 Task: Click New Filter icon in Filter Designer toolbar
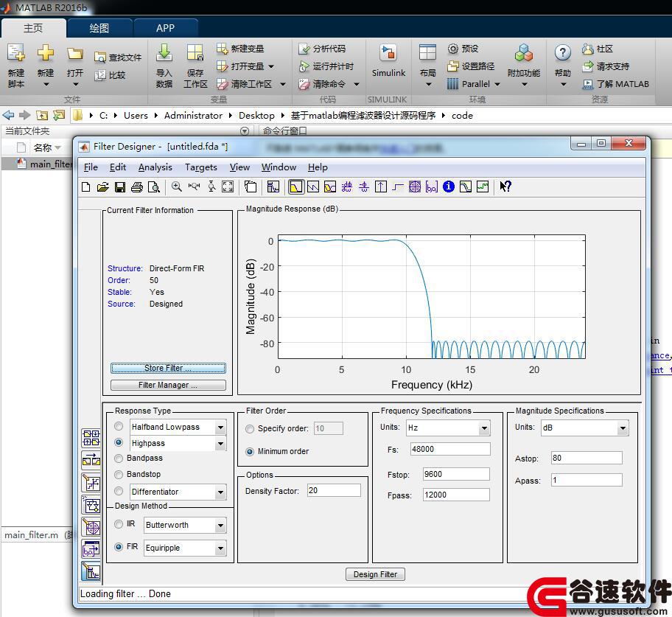coord(85,187)
